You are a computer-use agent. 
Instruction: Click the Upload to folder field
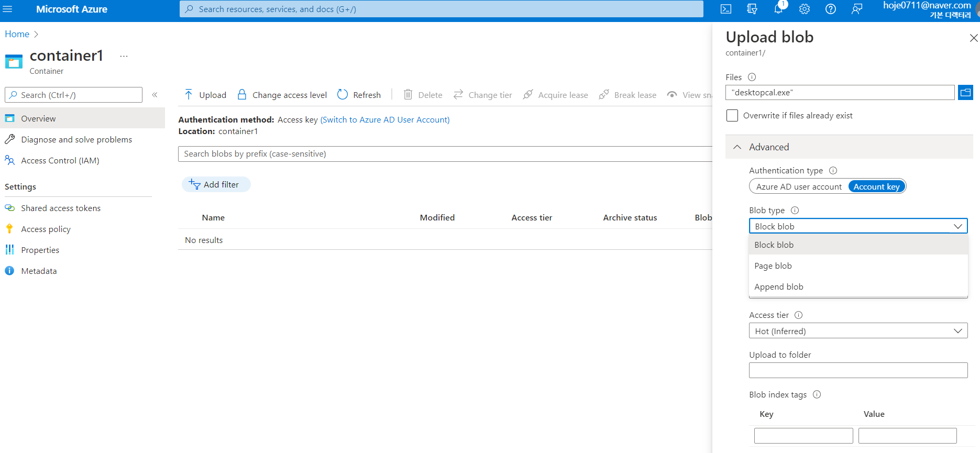pos(858,370)
